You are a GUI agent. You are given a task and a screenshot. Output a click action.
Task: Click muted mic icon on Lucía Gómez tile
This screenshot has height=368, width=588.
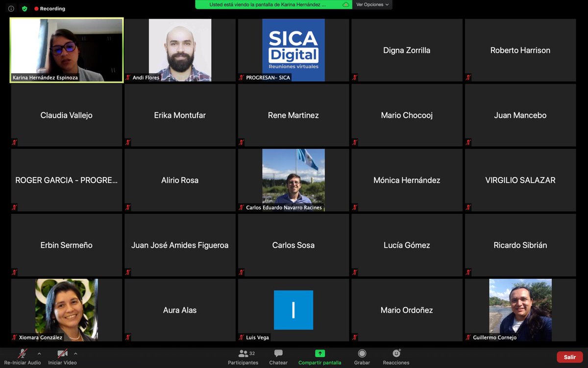355,272
